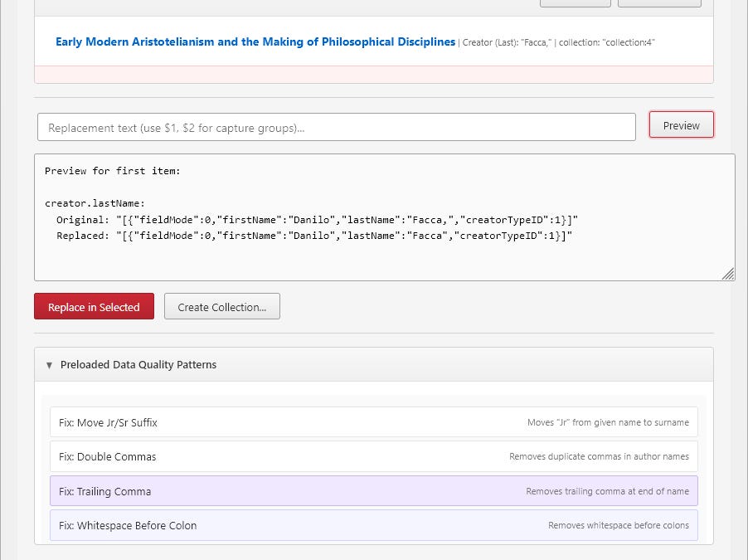
Task: Grab the preview textarea resize handle
Action: point(728,274)
